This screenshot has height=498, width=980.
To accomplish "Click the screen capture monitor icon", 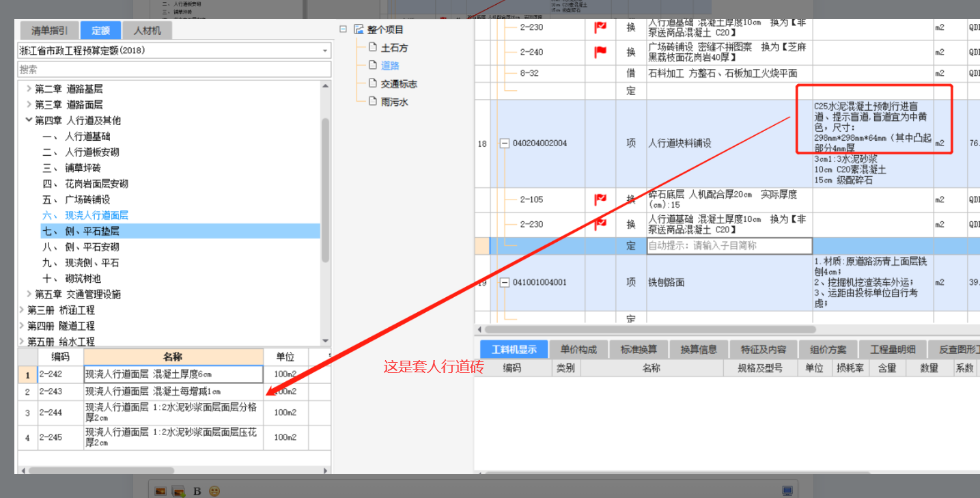I will tap(787, 490).
